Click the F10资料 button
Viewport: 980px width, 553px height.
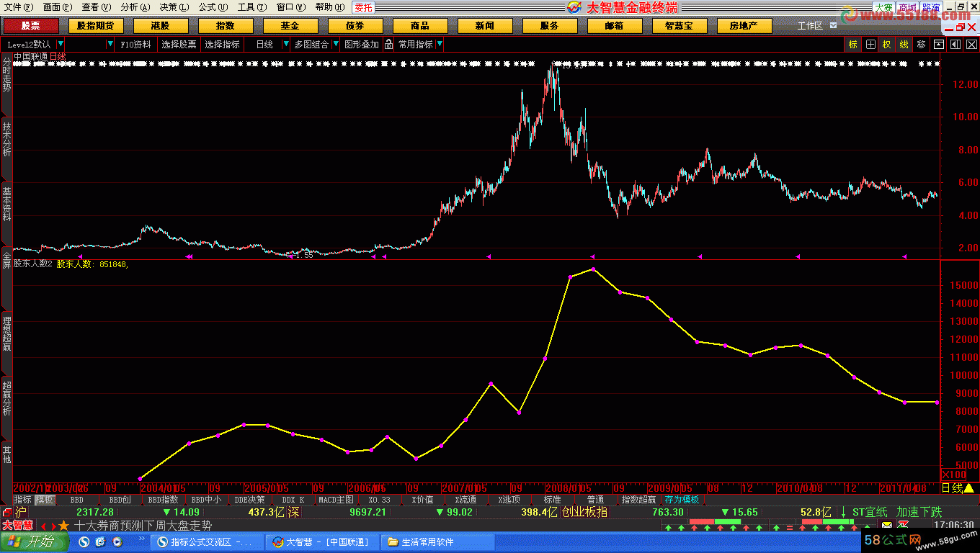[135, 45]
